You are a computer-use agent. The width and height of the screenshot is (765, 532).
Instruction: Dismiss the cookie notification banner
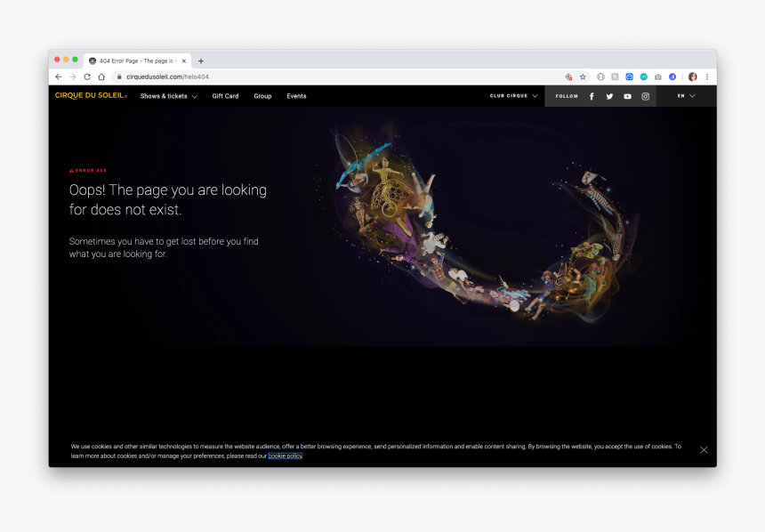tap(704, 449)
